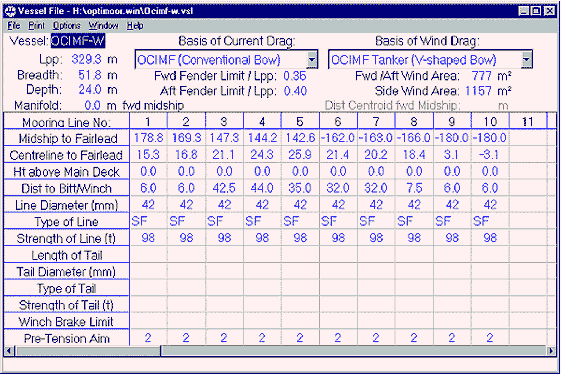Click Midship to Fairlead cell 169.3

click(x=186, y=138)
